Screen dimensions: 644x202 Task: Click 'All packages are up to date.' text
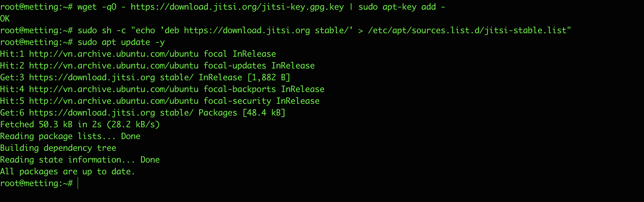click(67, 172)
